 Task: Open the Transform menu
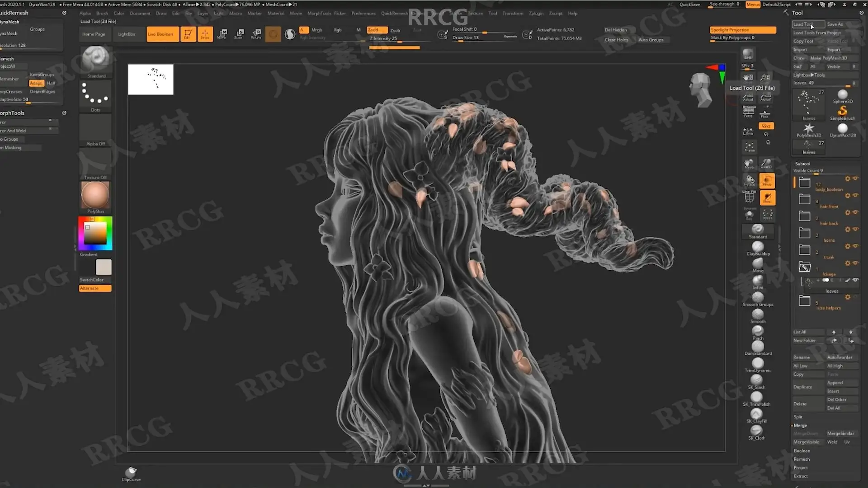coord(513,14)
